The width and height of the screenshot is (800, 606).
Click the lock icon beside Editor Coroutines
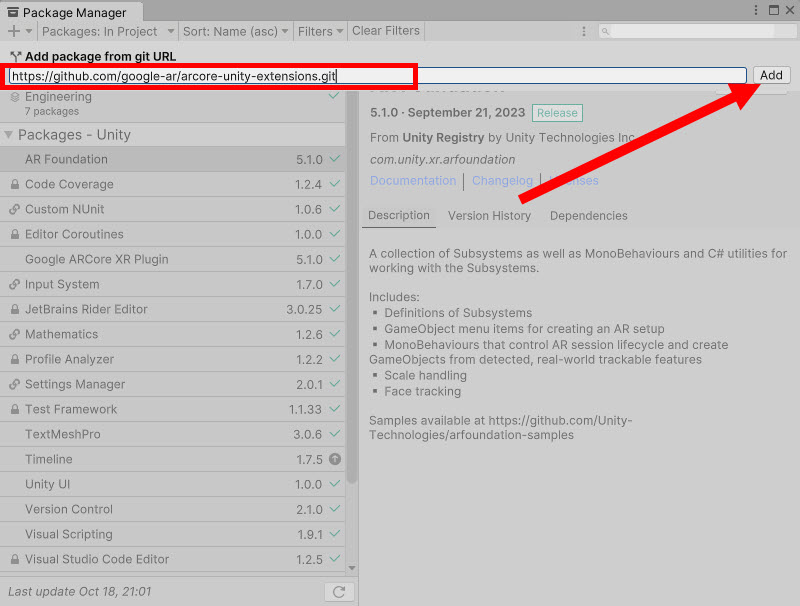[x=15, y=234]
